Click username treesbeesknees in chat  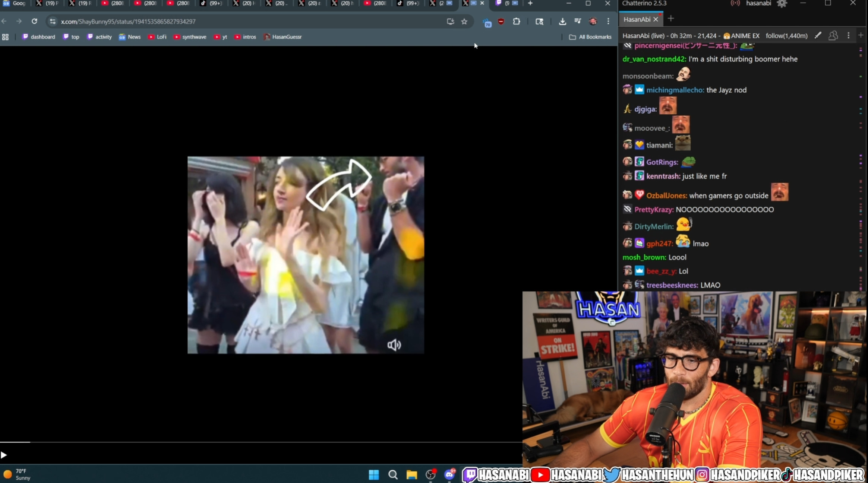(x=672, y=285)
